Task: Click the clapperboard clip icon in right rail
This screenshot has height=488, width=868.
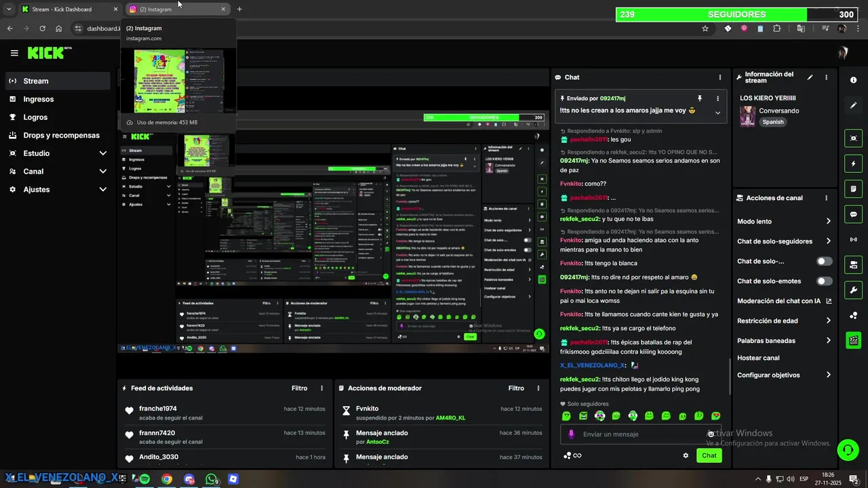Action: click(x=853, y=340)
